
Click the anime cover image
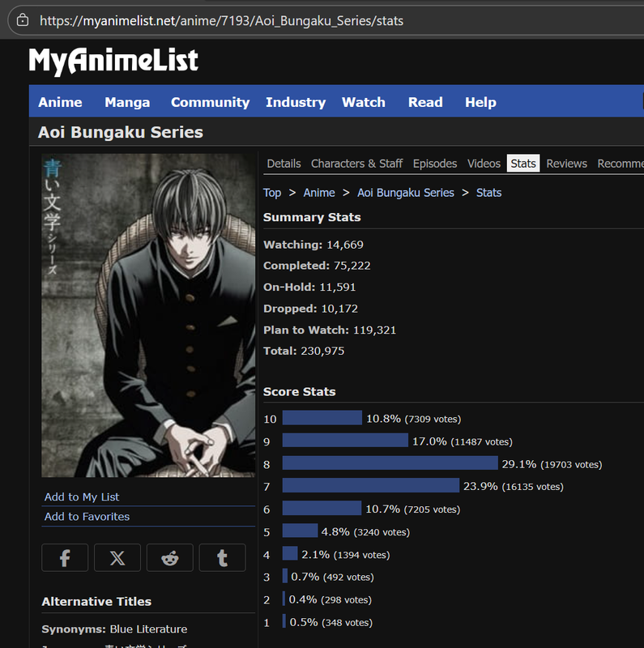pyautogui.click(x=148, y=315)
